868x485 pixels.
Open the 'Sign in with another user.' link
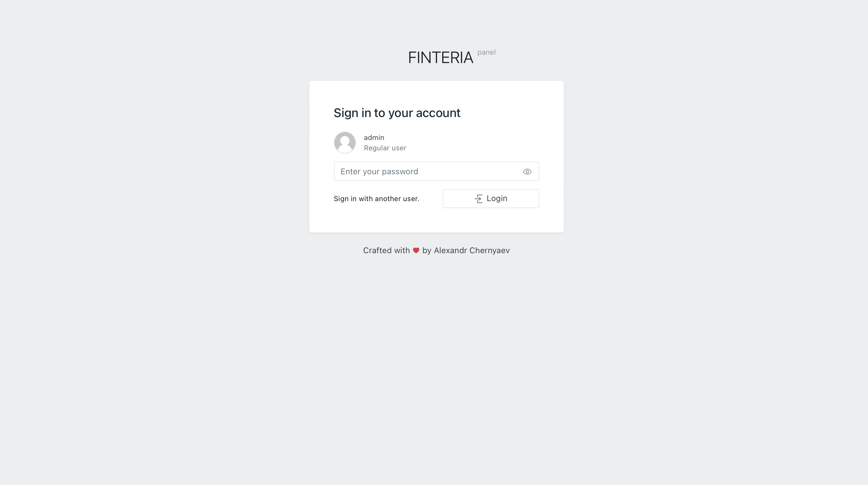(x=376, y=199)
